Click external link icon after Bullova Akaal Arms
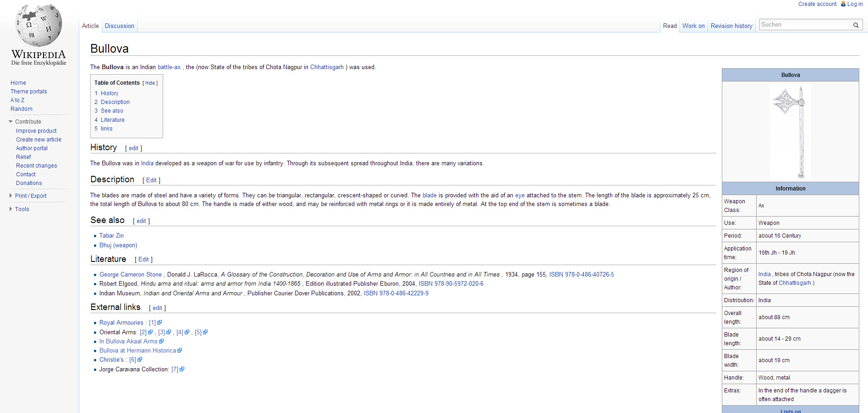 pos(161,342)
